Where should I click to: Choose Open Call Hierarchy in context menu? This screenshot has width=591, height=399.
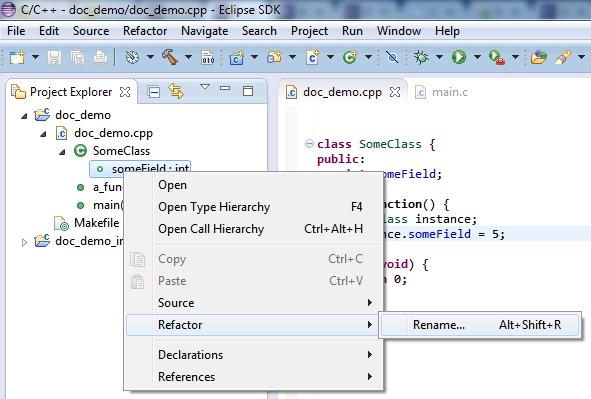pos(254,229)
